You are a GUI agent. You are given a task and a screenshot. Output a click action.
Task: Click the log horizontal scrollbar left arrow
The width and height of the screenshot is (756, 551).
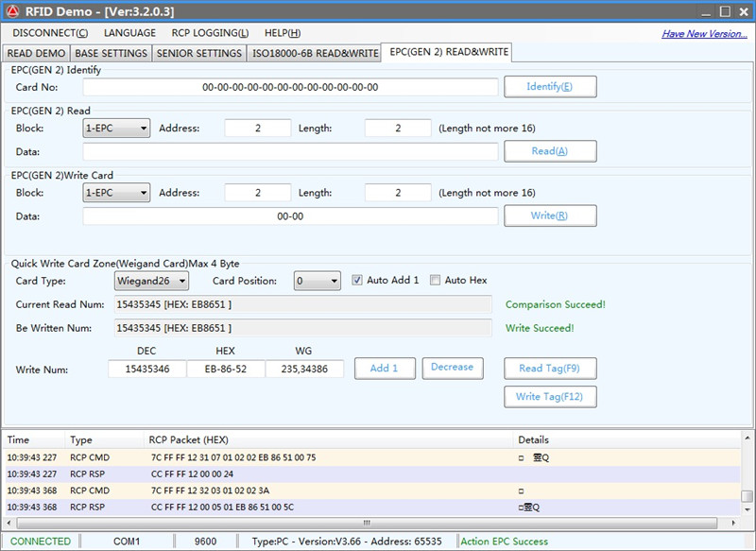[x=9, y=523]
